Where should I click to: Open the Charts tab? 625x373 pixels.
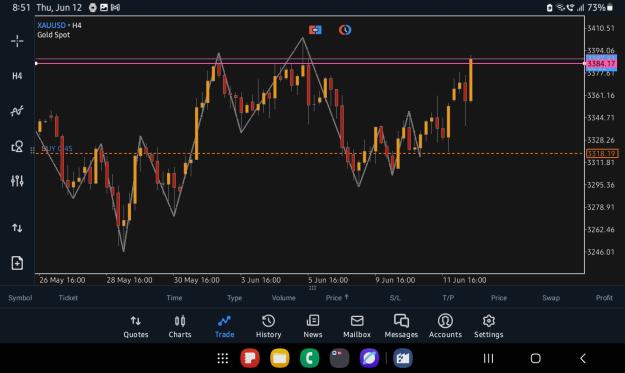point(180,327)
